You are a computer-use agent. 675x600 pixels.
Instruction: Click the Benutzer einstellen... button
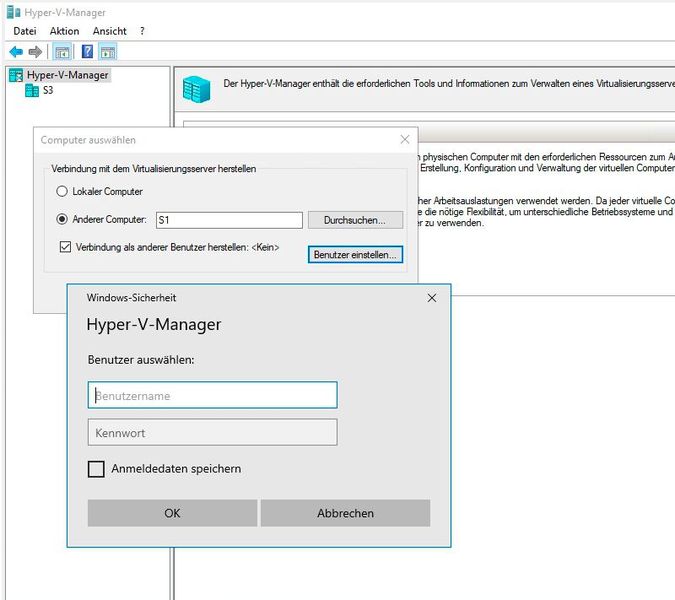coord(356,254)
